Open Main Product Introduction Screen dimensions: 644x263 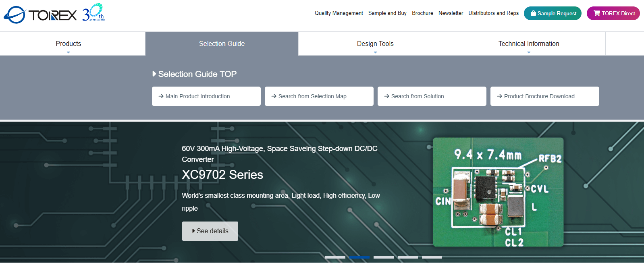coord(206,96)
